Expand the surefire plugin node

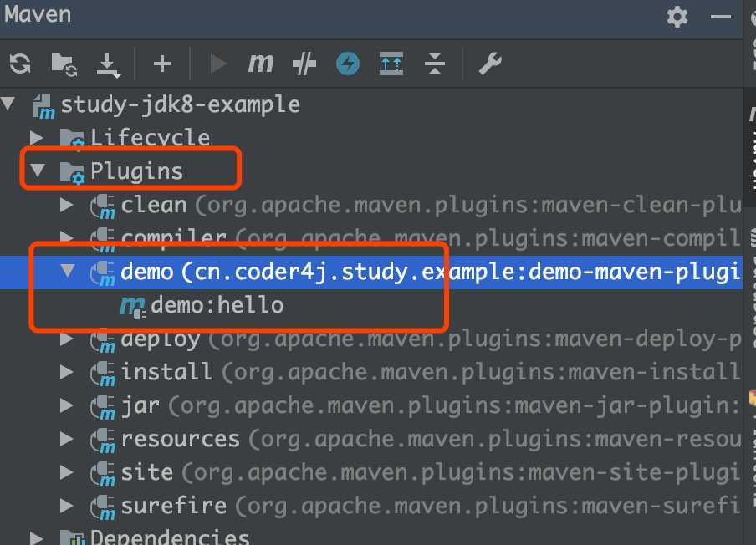pos(67,505)
